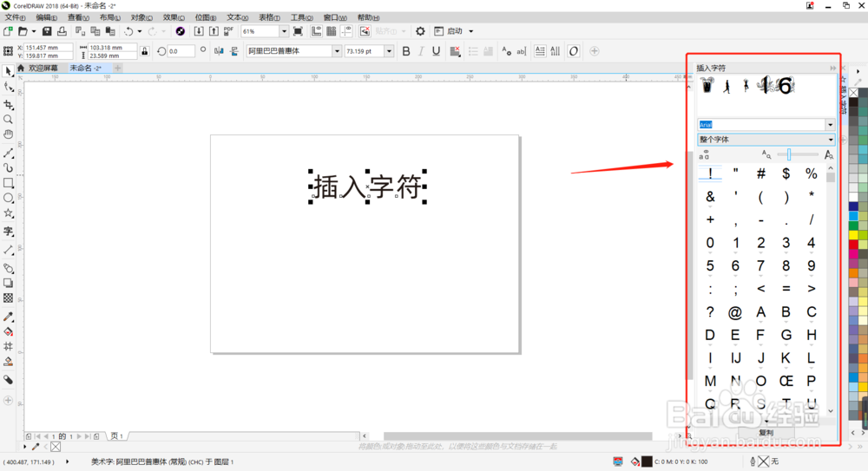Click the Save floppy disk icon
Viewport: 868px width, 471px height.
(x=47, y=31)
